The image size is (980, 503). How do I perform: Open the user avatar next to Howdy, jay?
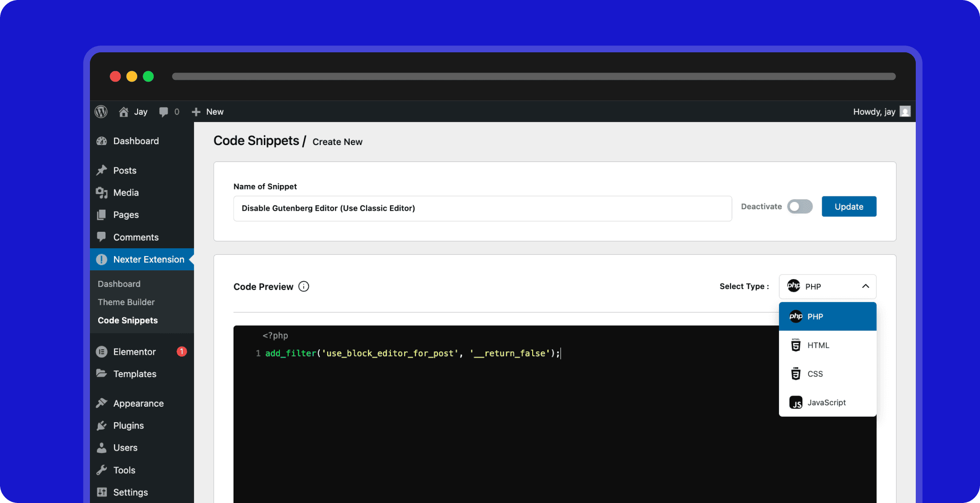pos(905,112)
